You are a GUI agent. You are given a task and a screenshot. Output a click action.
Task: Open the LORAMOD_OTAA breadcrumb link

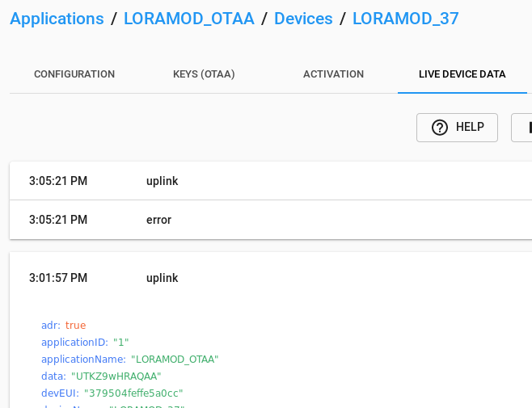[189, 19]
